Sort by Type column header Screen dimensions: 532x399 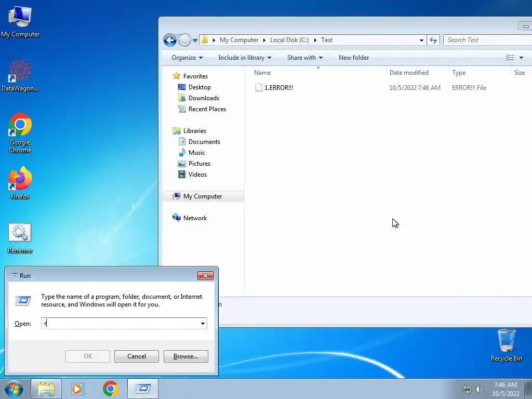point(480,73)
